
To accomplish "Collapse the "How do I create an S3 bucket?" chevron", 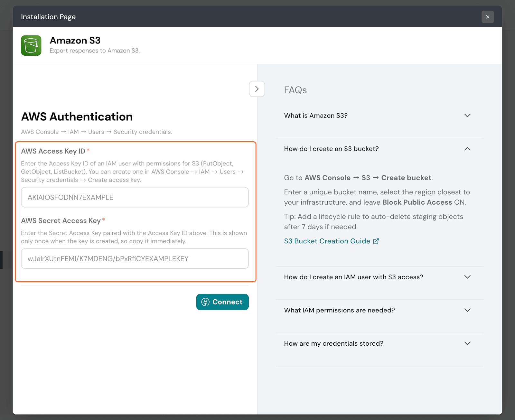I will click(467, 149).
